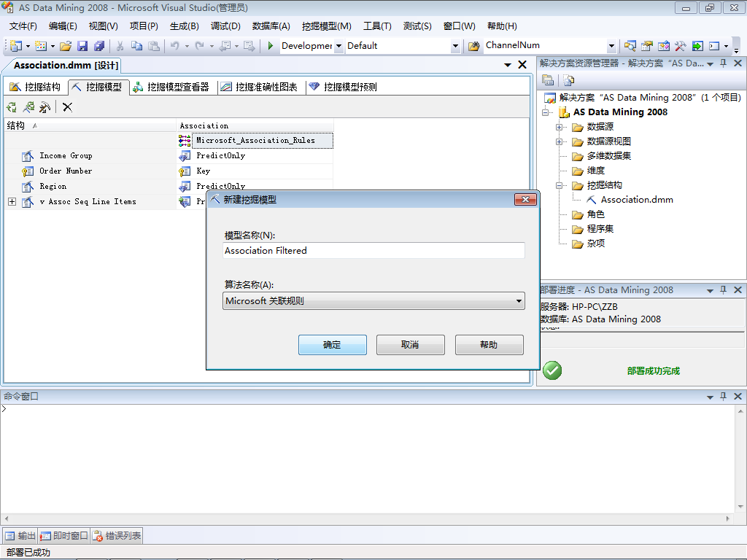Switch to the 挖掘模型预测 tab

[x=343, y=87]
